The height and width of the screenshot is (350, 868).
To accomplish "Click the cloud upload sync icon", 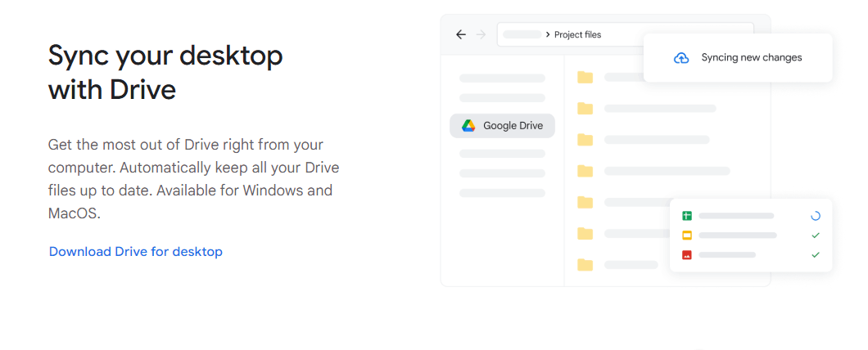I will (x=681, y=57).
